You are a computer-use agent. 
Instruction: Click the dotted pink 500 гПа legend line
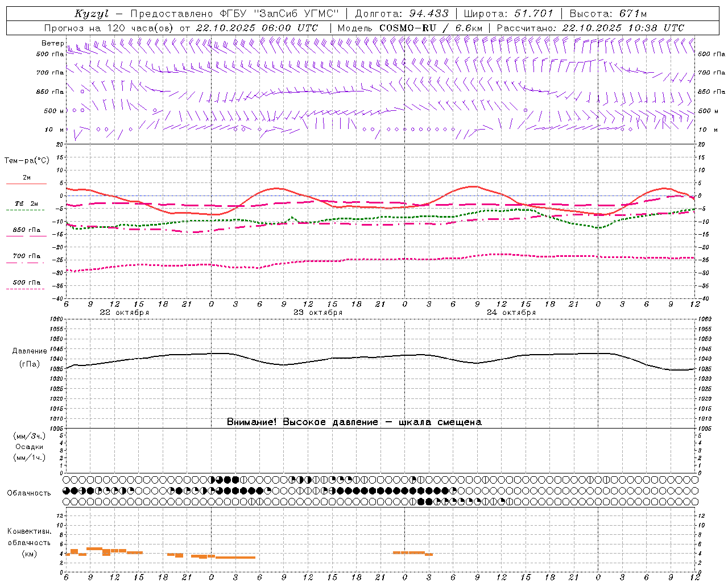coord(25,289)
